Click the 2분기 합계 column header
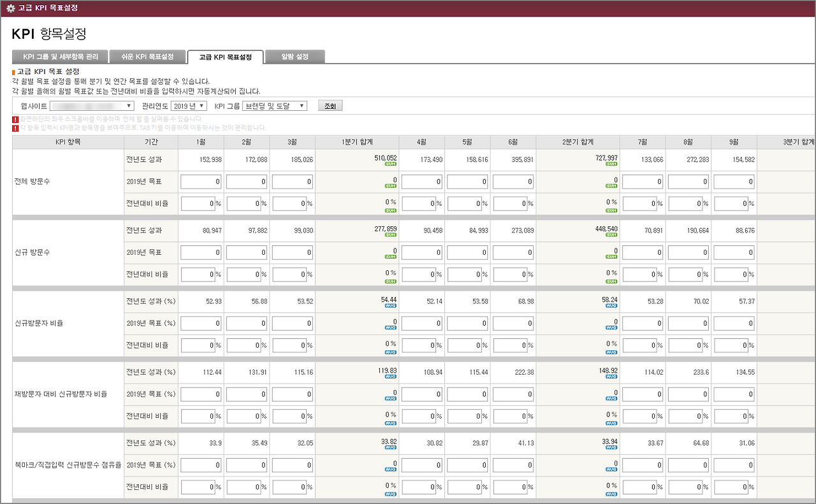Viewport: 816px width, 504px height. click(x=578, y=141)
